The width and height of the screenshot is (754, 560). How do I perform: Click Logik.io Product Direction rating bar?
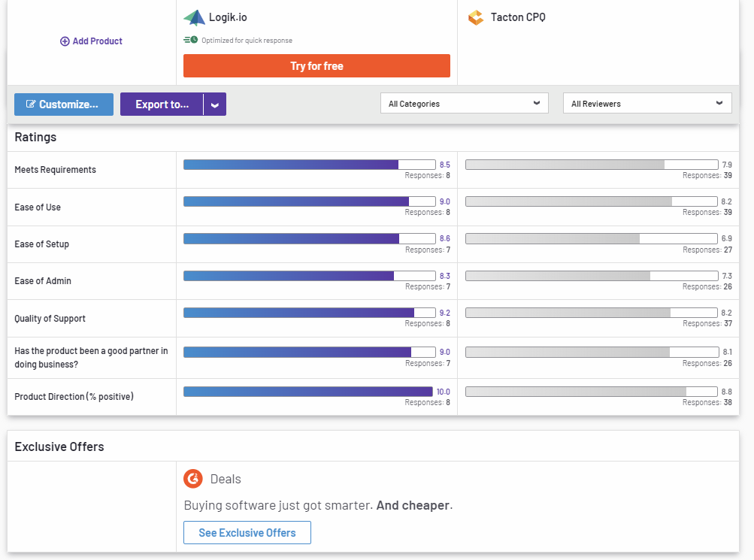click(308, 392)
